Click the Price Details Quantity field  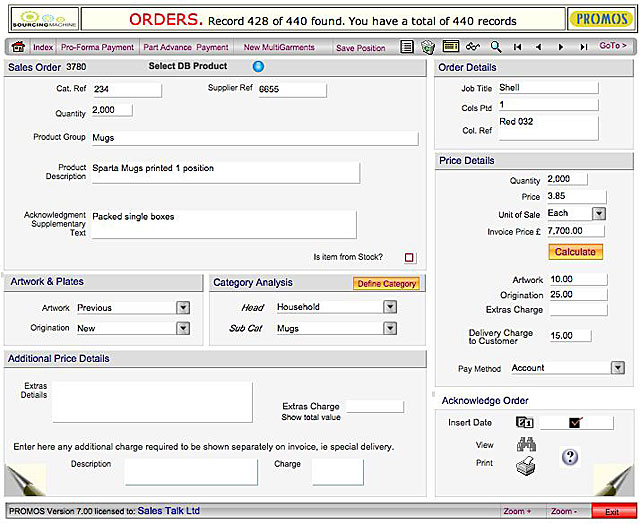coord(567,179)
